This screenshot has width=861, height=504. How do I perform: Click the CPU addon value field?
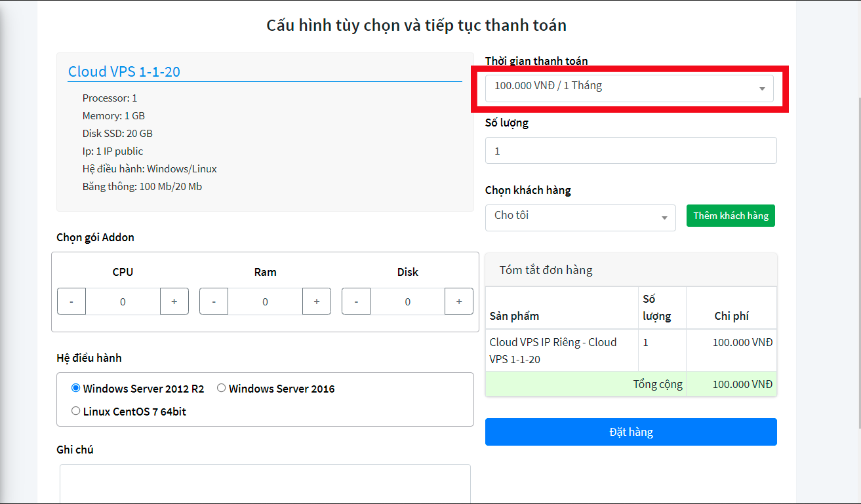[x=123, y=301]
